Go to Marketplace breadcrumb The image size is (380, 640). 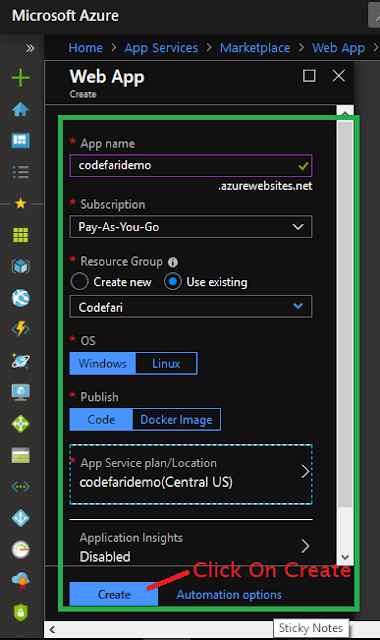tap(255, 48)
